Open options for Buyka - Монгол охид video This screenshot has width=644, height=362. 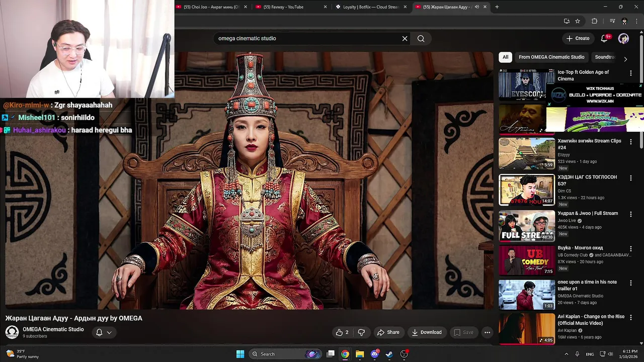pos(630,248)
